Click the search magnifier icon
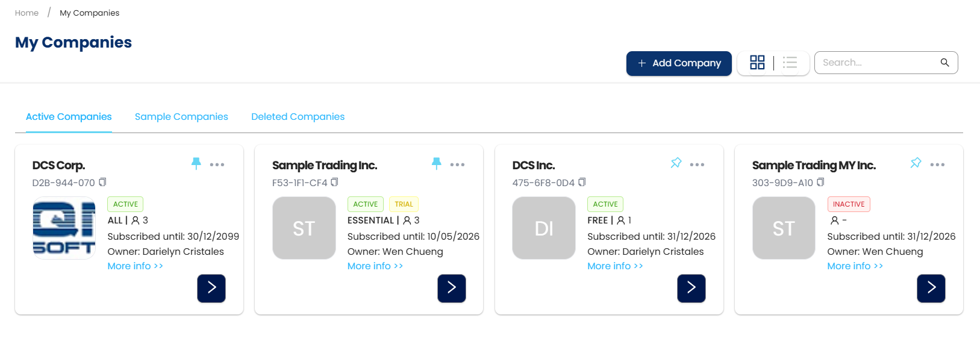 944,63
